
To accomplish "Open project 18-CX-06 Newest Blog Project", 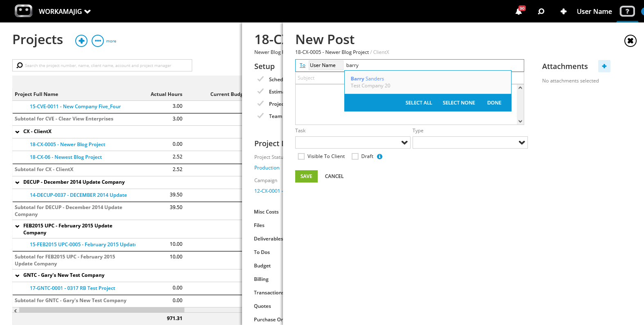I will click(66, 157).
